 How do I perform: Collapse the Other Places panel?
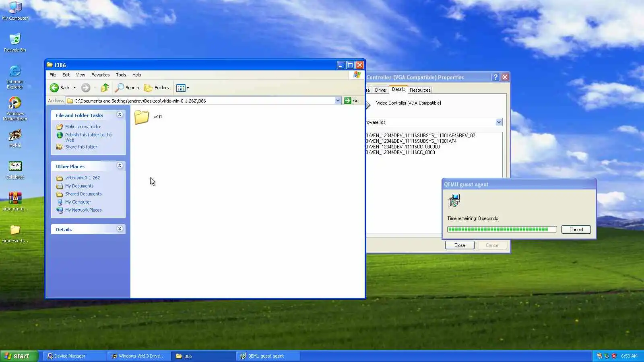click(120, 166)
